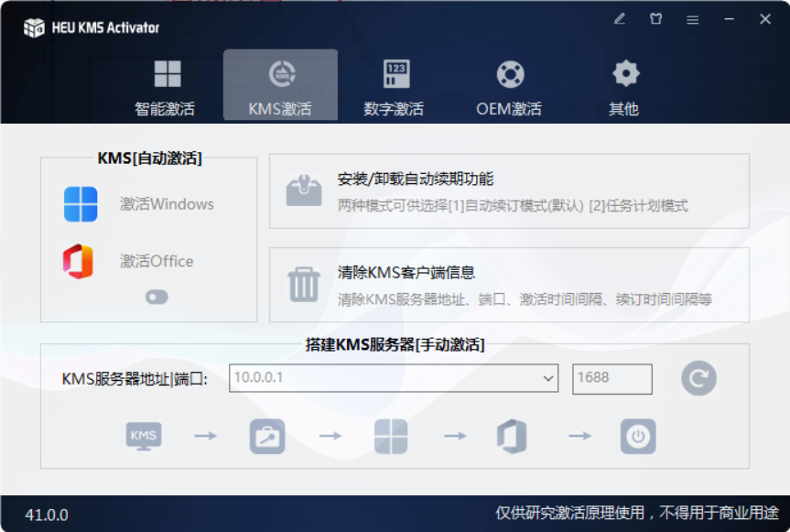
Task: Toggle the switch below 激活Office
Action: pyautogui.click(x=156, y=297)
